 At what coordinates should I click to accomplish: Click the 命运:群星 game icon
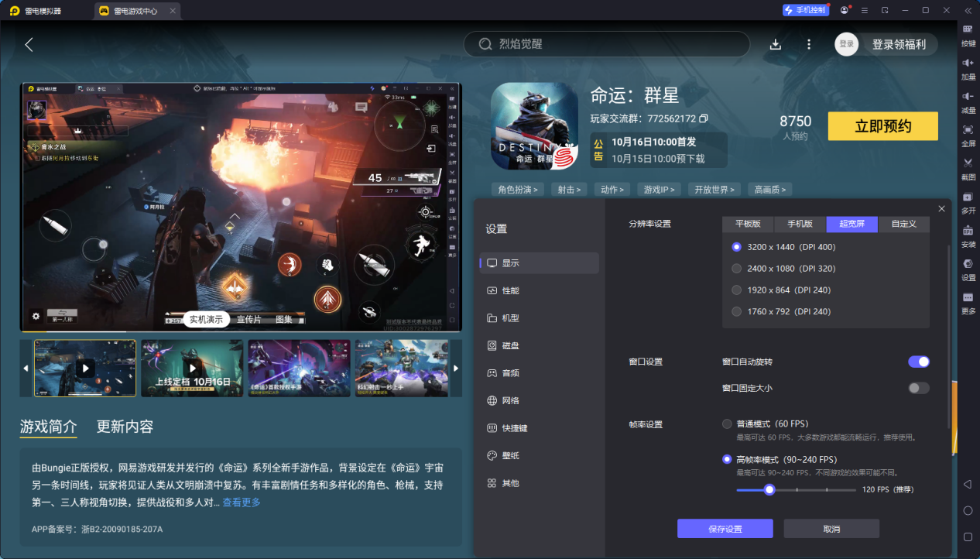(534, 126)
